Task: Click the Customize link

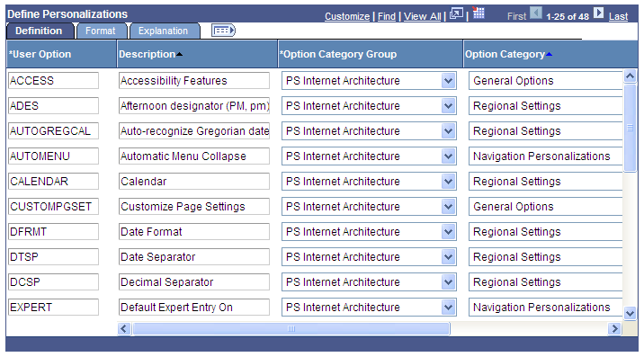Action: (347, 16)
